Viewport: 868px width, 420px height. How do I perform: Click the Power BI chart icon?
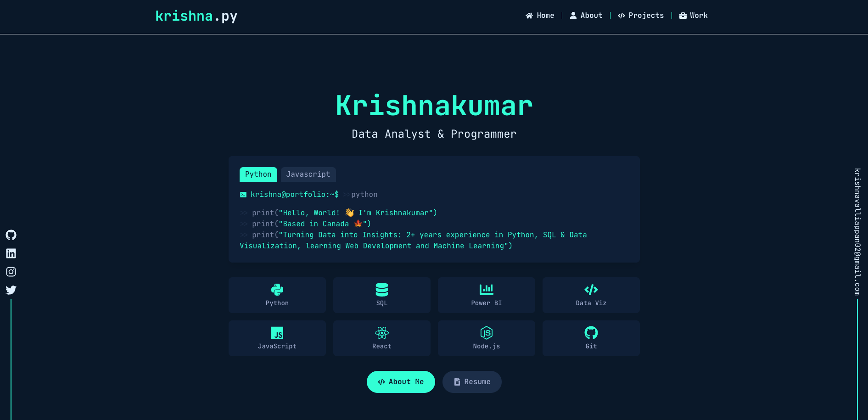pos(486,289)
